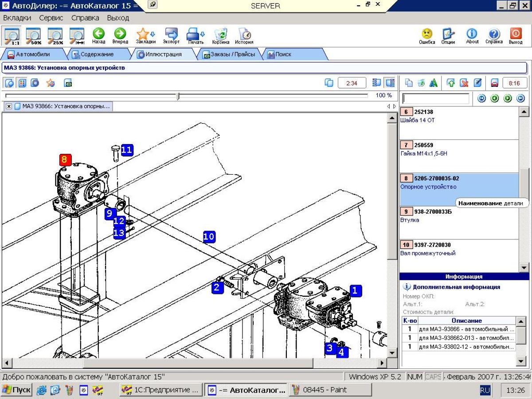Click the copy icon in the parts panel toolbar
This screenshot has width=532, height=399.
(x=409, y=83)
